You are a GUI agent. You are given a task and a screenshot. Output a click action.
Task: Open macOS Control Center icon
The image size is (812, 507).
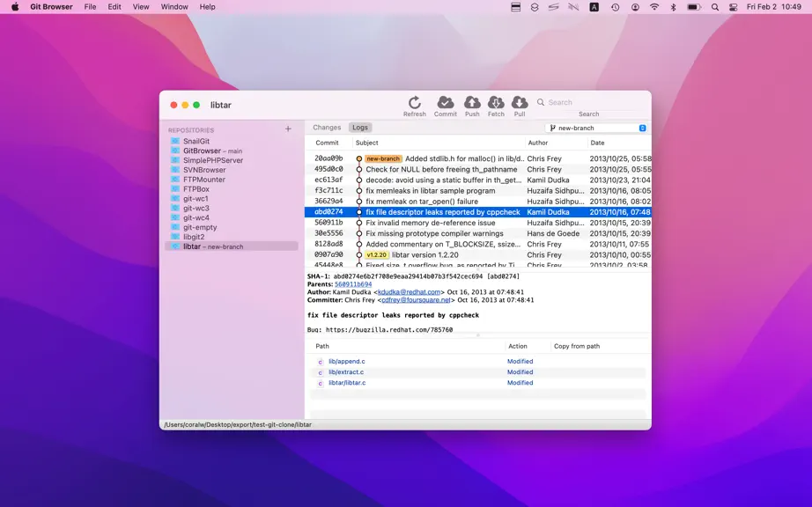click(x=734, y=7)
